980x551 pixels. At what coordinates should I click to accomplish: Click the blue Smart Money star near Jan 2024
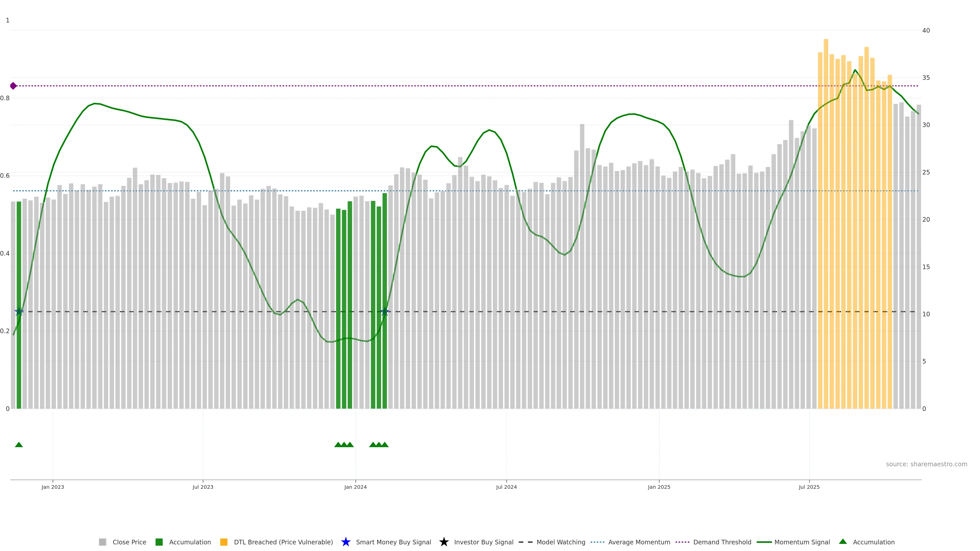[x=385, y=312]
